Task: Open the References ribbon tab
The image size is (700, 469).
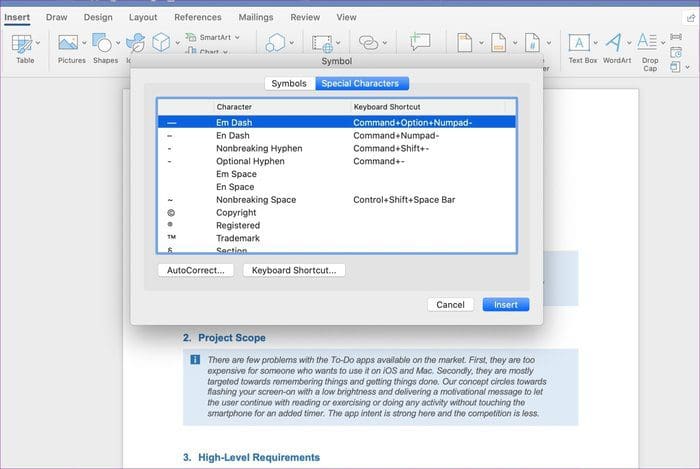Action: pos(198,17)
